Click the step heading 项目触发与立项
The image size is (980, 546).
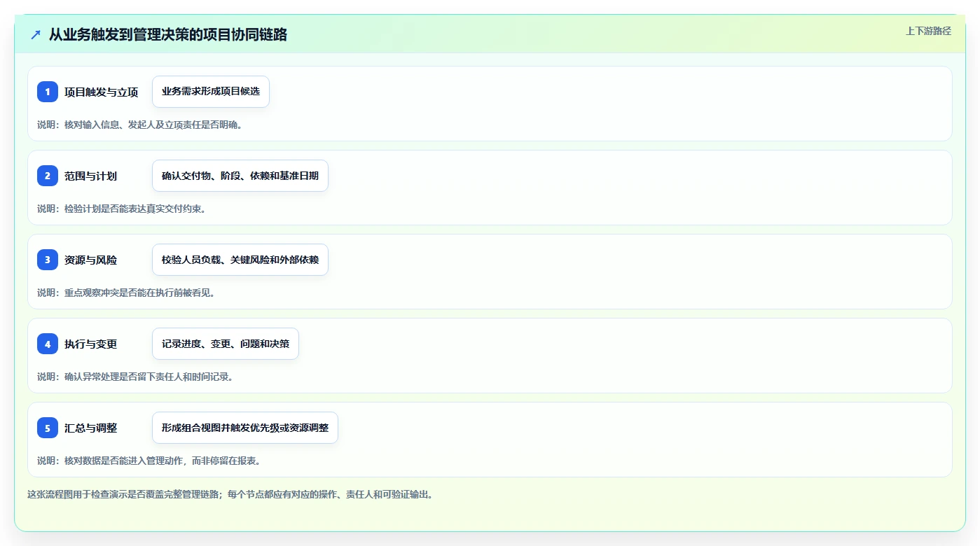pos(101,92)
